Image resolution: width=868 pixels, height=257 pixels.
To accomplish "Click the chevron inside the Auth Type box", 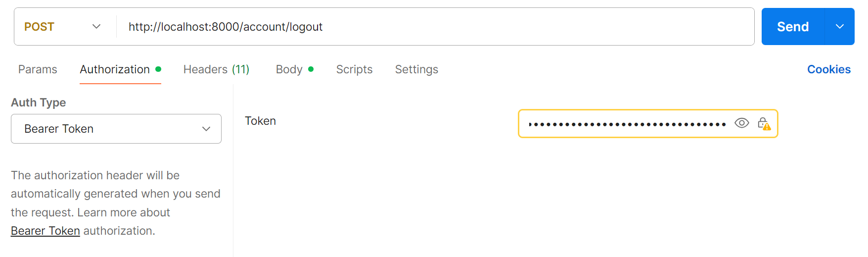I will pos(206,129).
